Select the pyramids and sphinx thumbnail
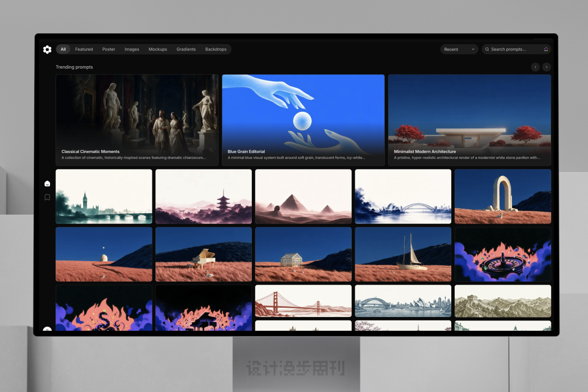The image size is (588, 392). click(x=303, y=196)
